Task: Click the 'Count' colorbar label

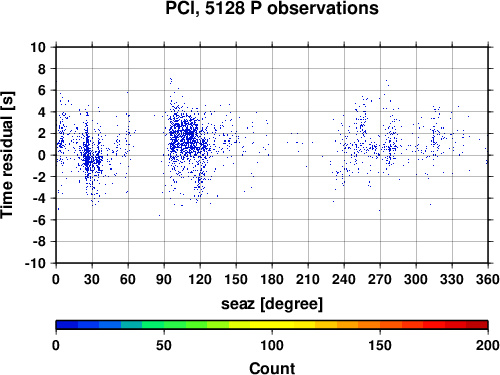Action: [x=272, y=368]
